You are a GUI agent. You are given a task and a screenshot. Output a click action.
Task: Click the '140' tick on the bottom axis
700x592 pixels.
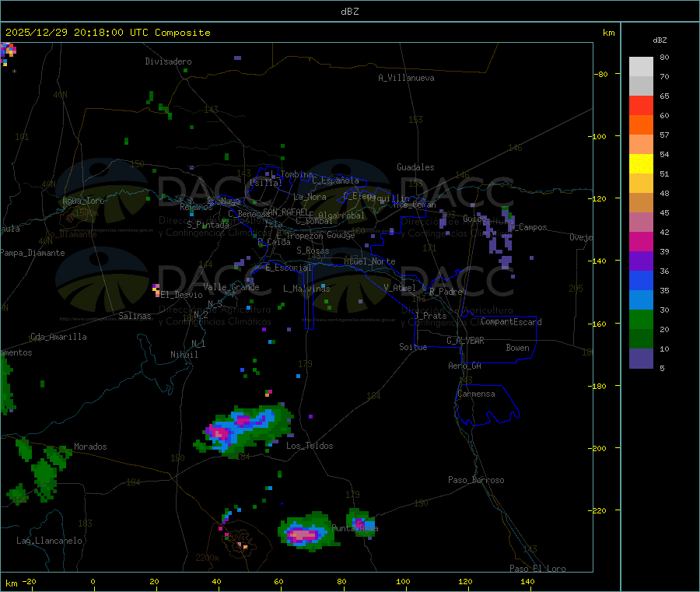click(x=527, y=581)
